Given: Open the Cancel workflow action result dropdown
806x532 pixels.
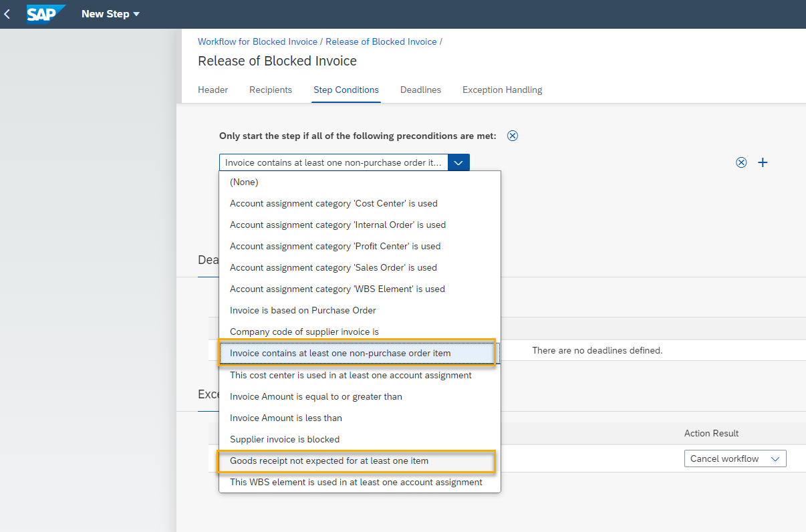Looking at the screenshot, I should point(734,458).
